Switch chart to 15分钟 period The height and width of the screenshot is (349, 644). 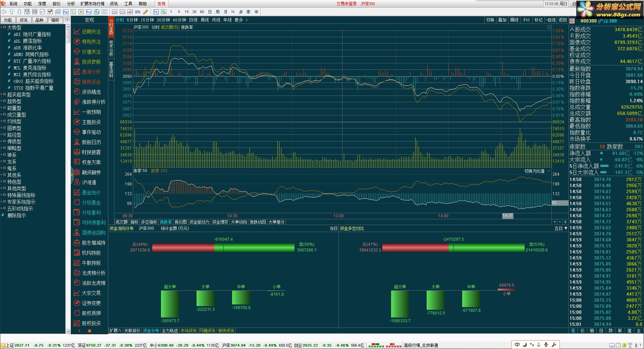pyautogui.click(x=147, y=20)
